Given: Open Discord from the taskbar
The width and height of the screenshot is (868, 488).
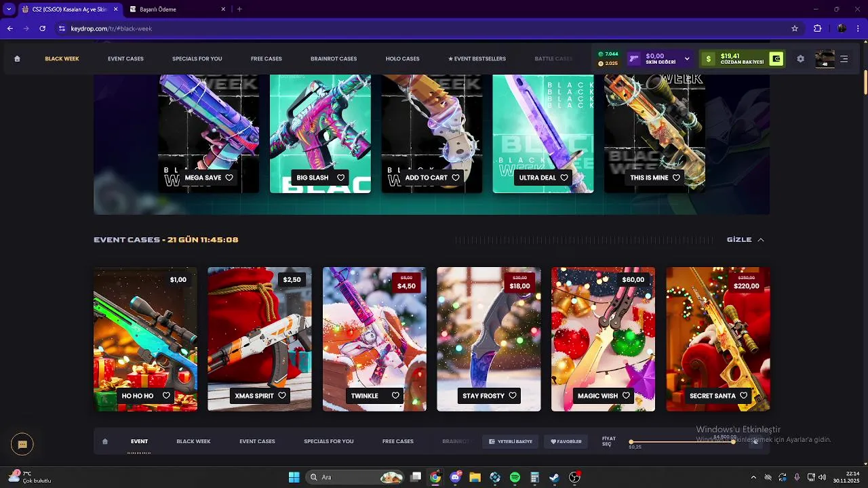Looking at the screenshot, I should (x=455, y=477).
